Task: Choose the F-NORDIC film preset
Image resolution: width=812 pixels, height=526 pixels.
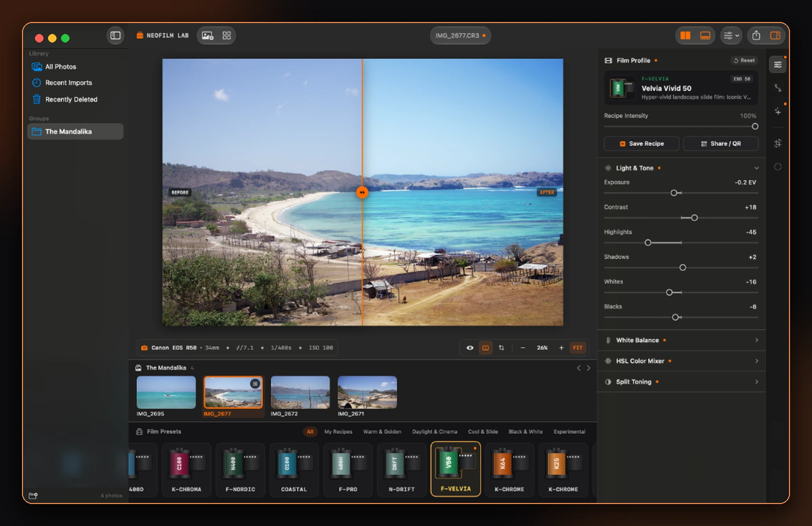Action: pyautogui.click(x=240, y=469)
